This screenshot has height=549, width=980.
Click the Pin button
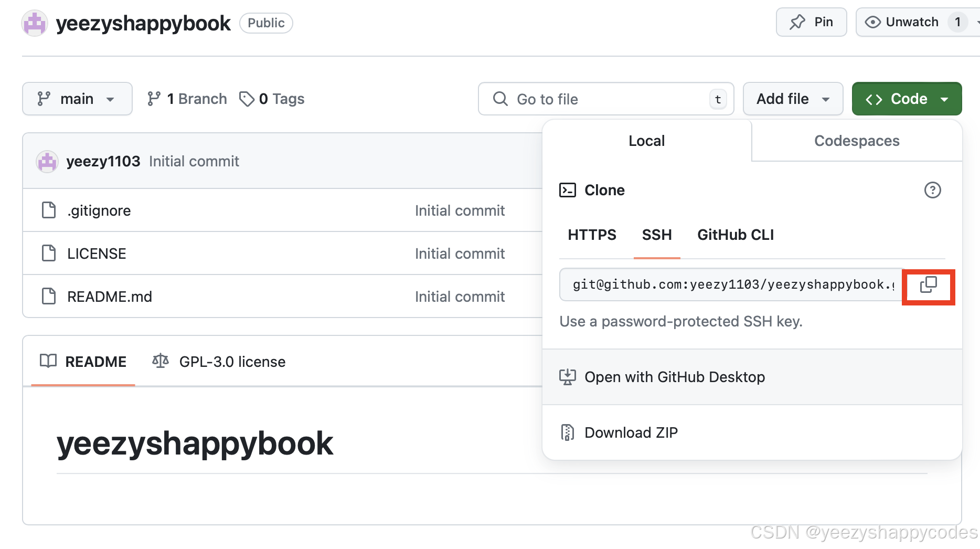(x=811, y=22)
